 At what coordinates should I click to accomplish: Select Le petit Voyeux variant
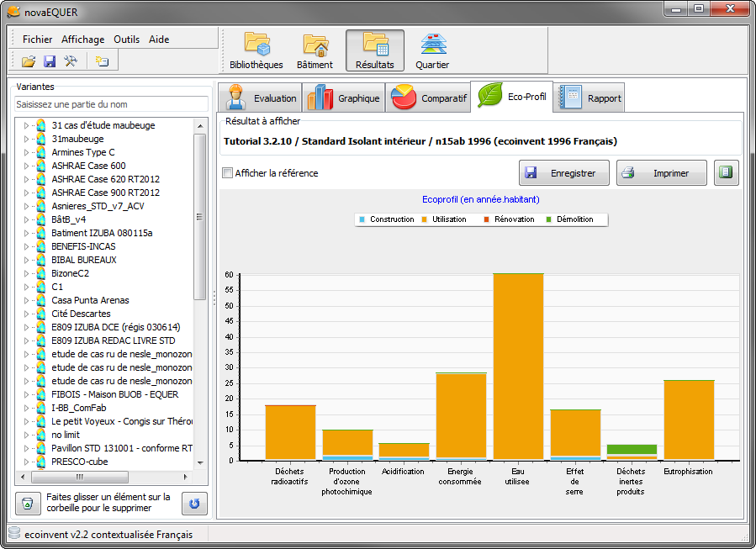121,421
